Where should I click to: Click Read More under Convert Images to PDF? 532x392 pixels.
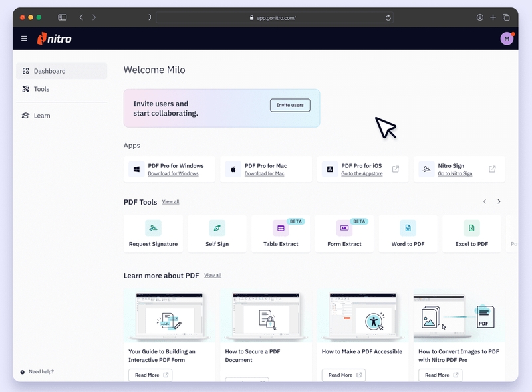tap(440, 375)
